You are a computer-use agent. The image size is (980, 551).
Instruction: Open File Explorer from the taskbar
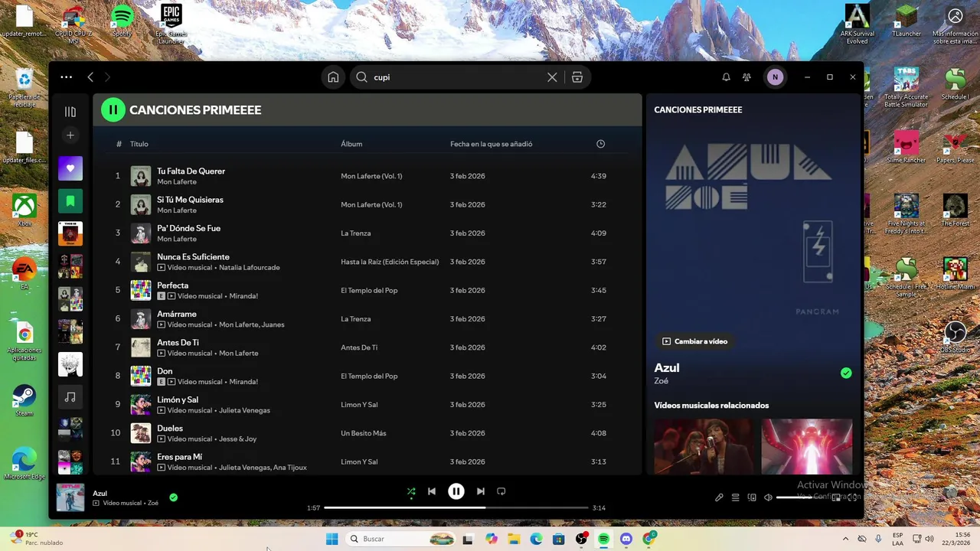(x=514, y=540)
